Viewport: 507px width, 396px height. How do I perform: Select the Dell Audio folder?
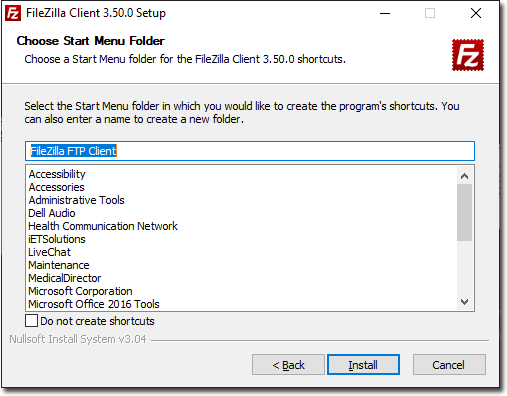[x=52, y=213]
